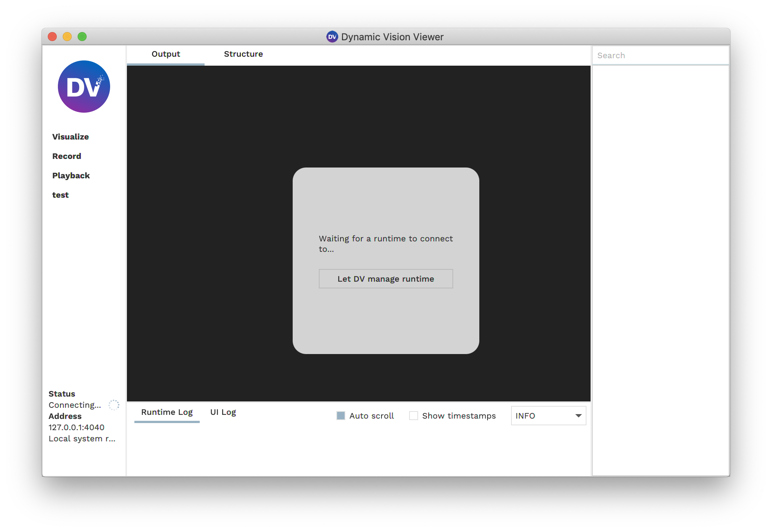Click the connecting spinner icon
The height and width of the screenshot is (532, 772).
[x=114, y=405]
